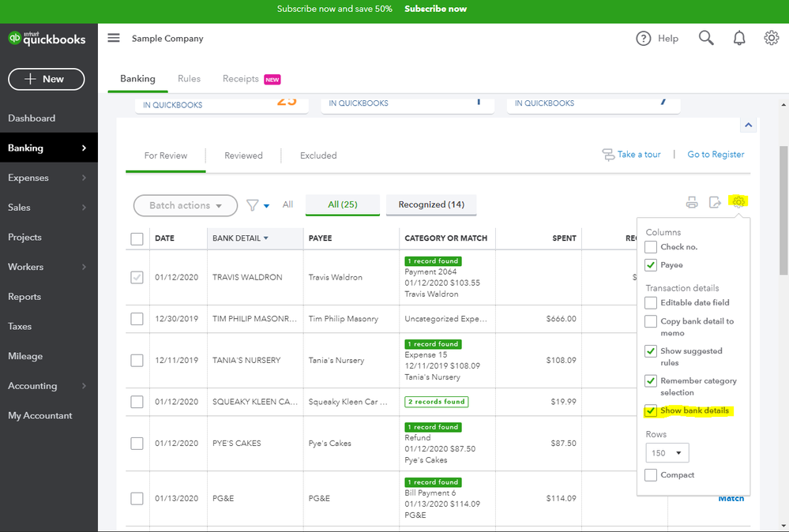Open the Excluded tab
789x532 pixels.
tap(318, 155)
